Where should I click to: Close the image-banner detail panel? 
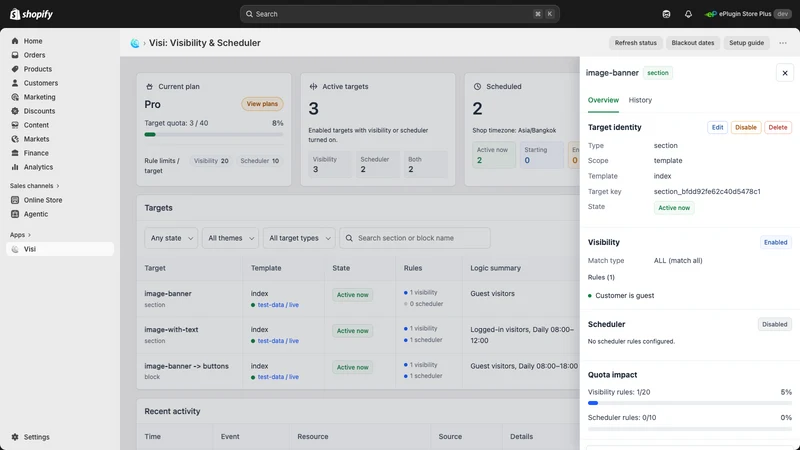point(785,73)
